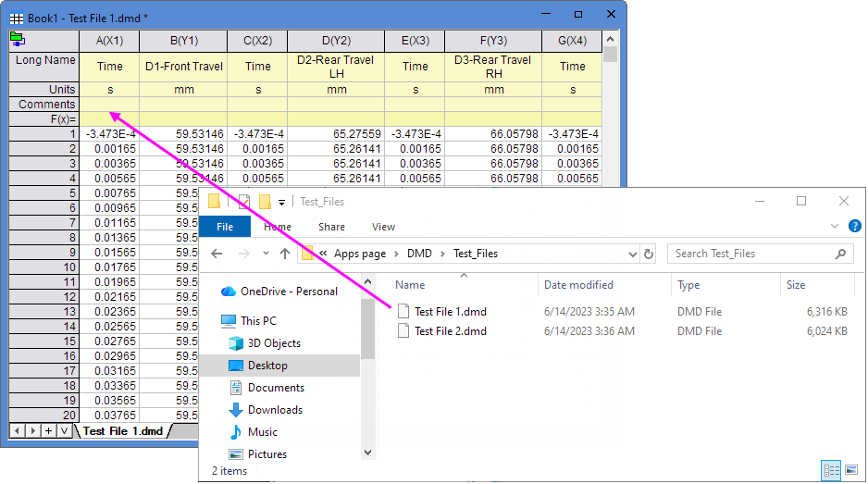
Task: Switch to large thumbnails view icon
Action: click(850, 470)
